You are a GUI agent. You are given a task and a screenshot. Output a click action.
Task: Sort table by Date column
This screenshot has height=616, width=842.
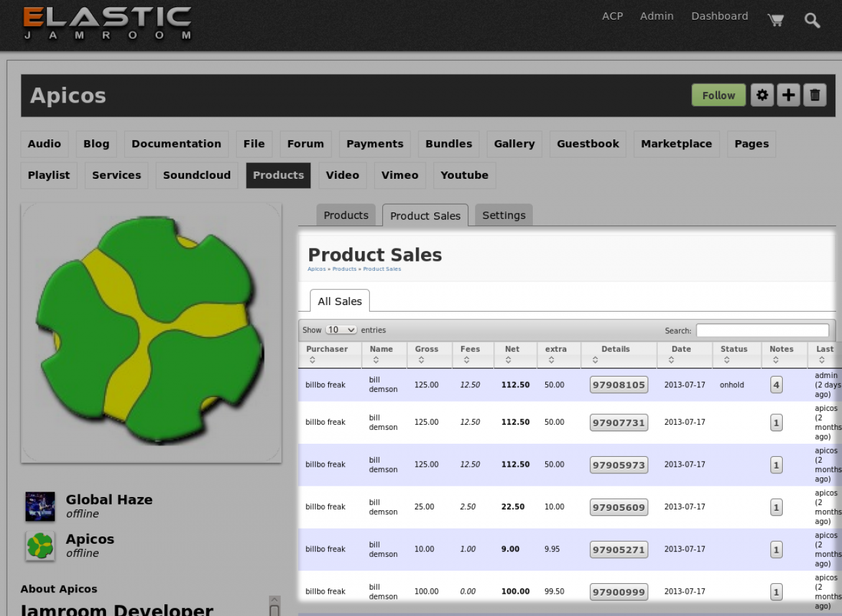coord(681,354)
